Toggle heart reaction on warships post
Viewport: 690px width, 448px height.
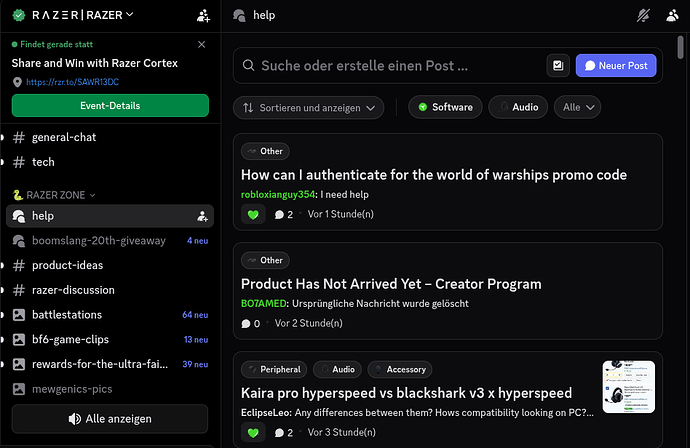253,214
